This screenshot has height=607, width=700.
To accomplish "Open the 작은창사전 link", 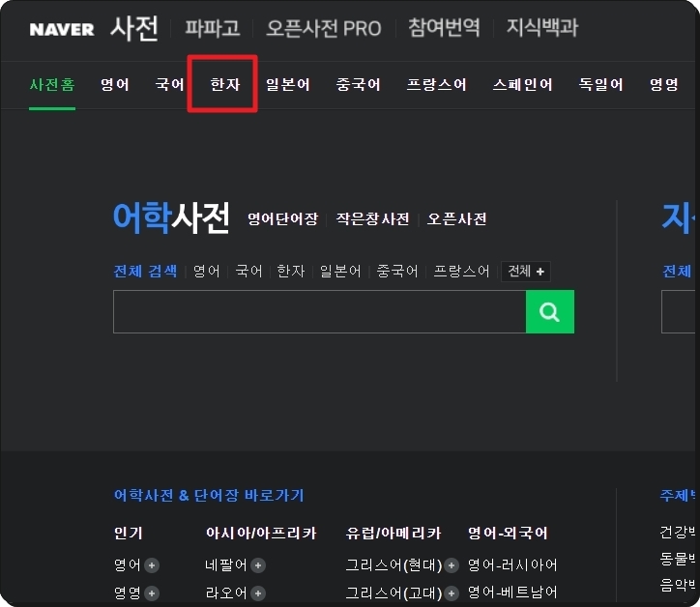I will (373, 218).
